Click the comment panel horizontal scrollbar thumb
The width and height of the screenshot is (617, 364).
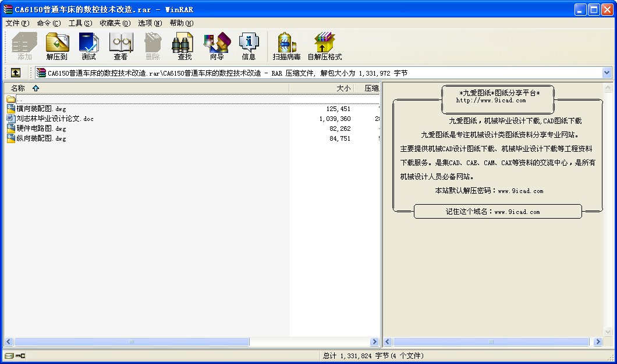coord(491,341)
